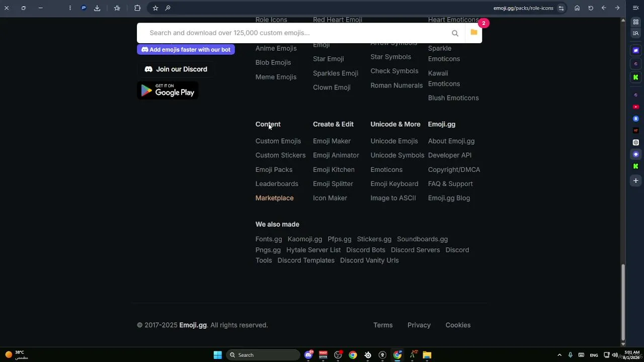Open the Icon Maker link

330,198
